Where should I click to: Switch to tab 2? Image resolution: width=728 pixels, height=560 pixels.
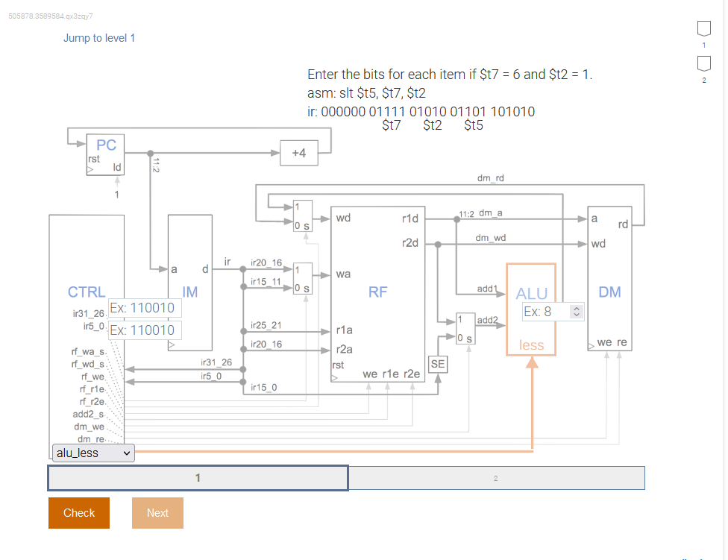495,477
